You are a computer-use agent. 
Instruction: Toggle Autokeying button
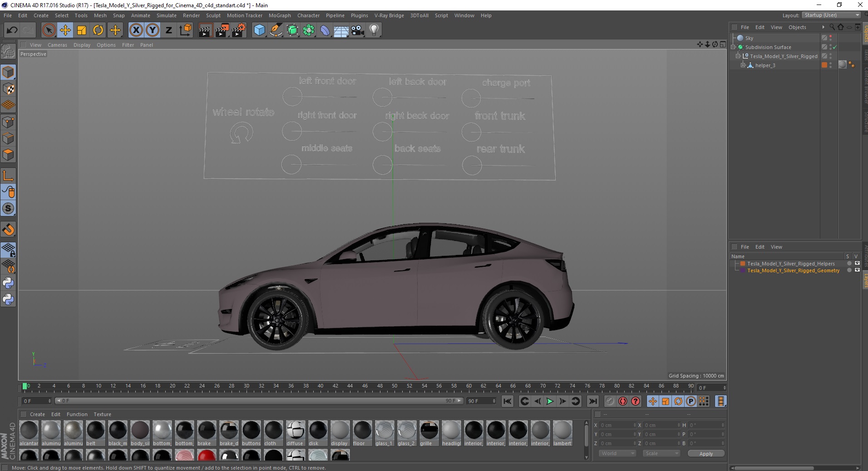tap(623, 401)
